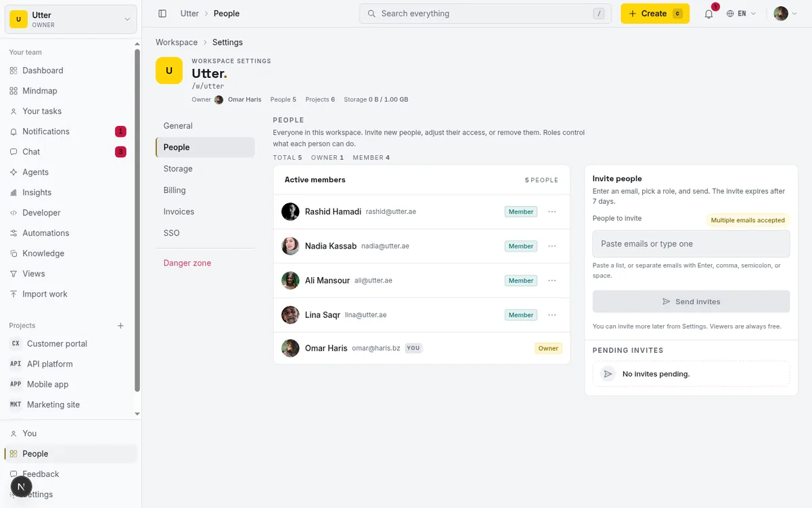Screen dimensions: 812x508
Task: Open Feedback in the sidebar
Action: 70,474
